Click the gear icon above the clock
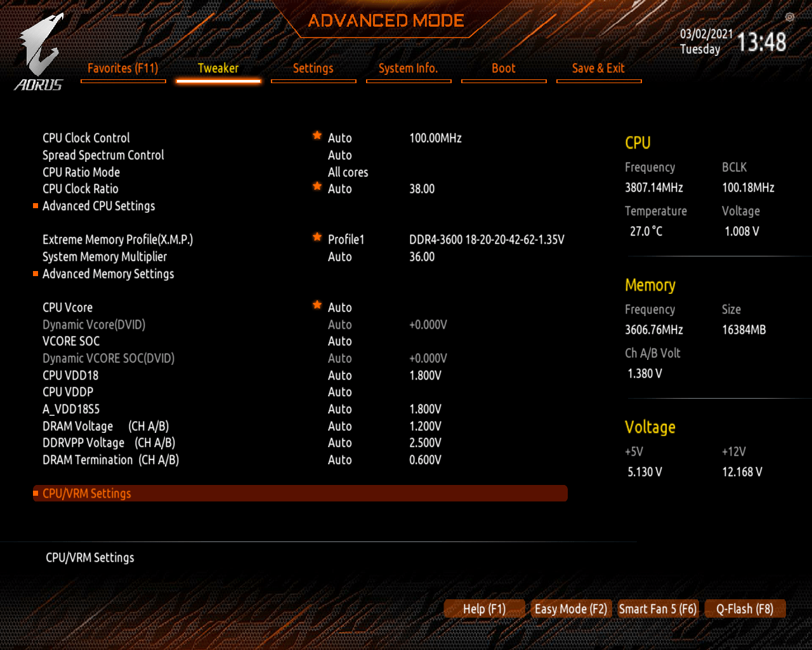The image size is (812, 650). pos(789,17)
